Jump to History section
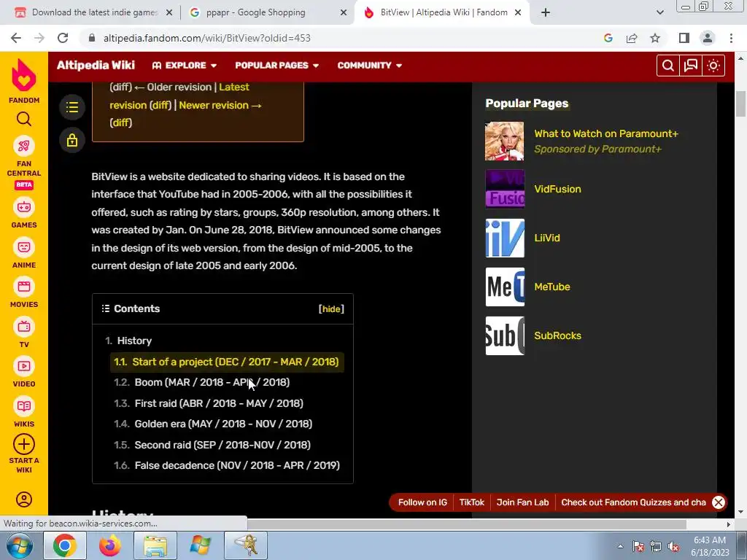 (134, 341)
